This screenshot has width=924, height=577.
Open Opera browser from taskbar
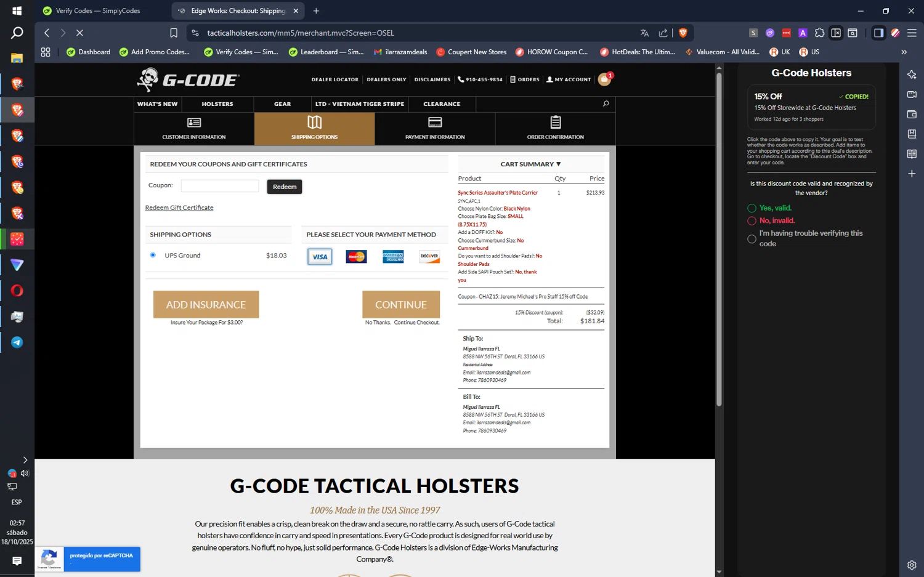point(17,291)
